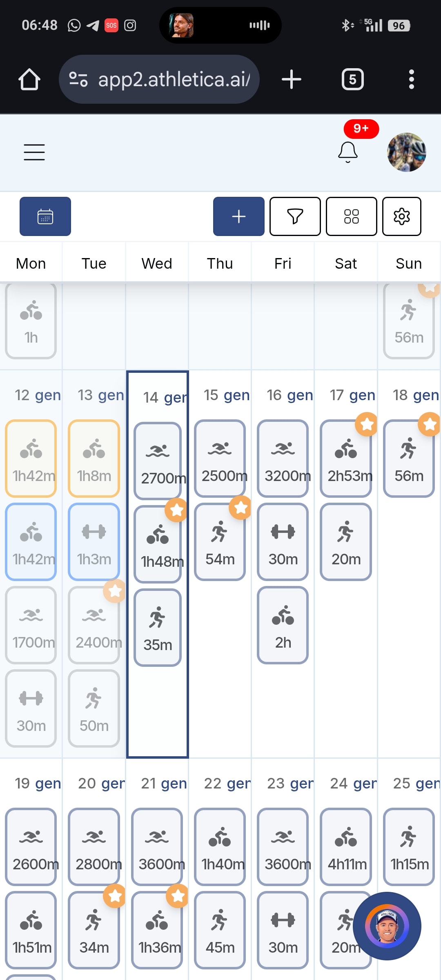This screenshot has width=441, height=980.
Task: Open the 2700m swim on 14 gen
Action: 158,461
